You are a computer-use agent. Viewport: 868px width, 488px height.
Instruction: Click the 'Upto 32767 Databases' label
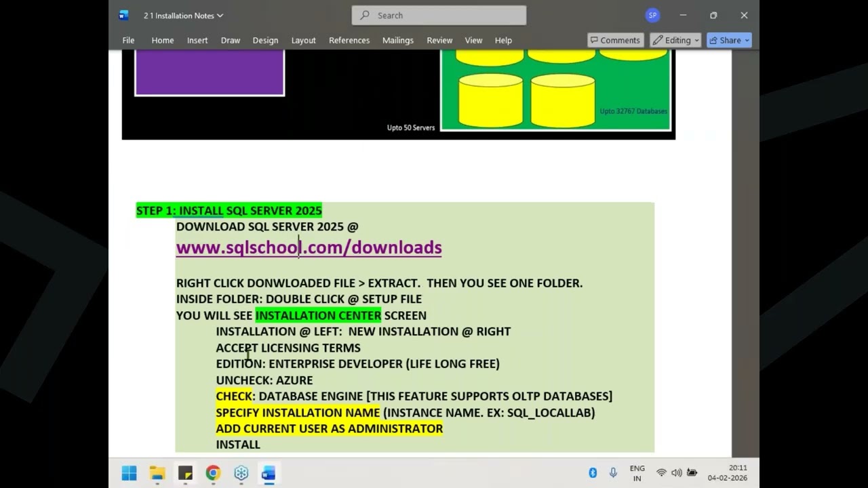point(633,111)
